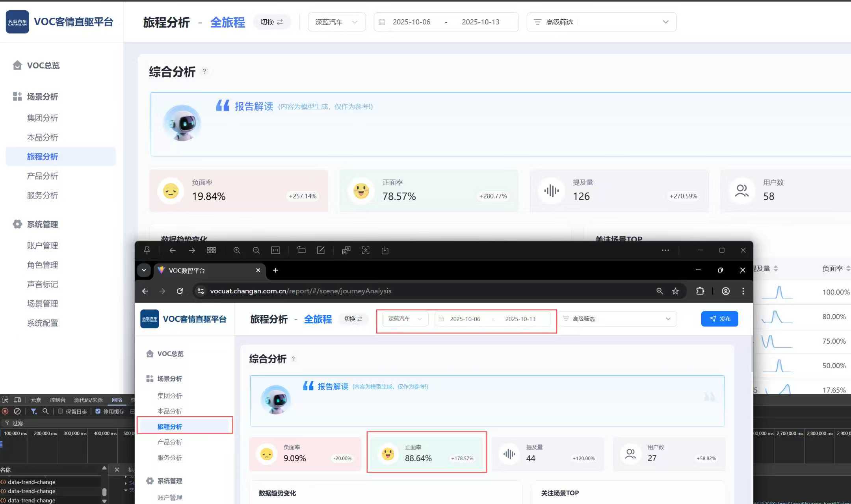Click the help icon beside 综合分析

point(204,71)
